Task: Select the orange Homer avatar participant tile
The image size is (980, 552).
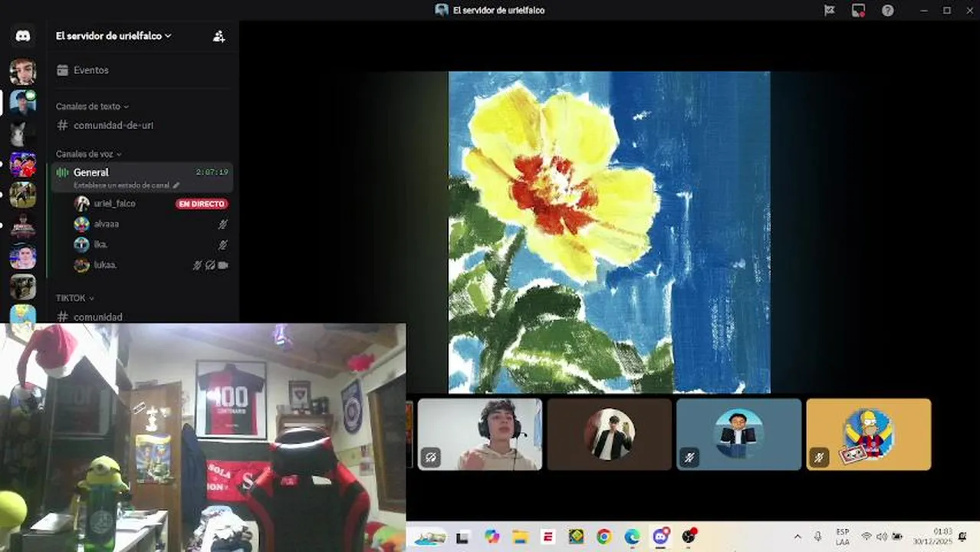Action: (x=869, y=434)
